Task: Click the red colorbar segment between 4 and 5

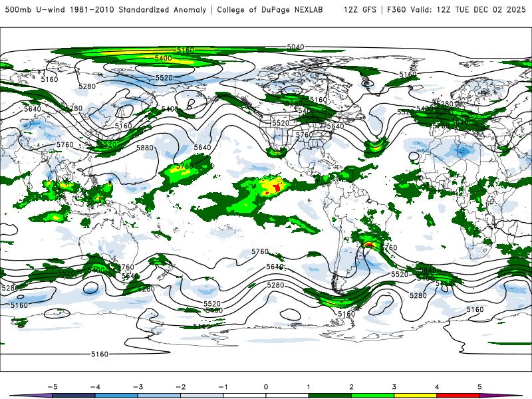Action: (458, 396)
